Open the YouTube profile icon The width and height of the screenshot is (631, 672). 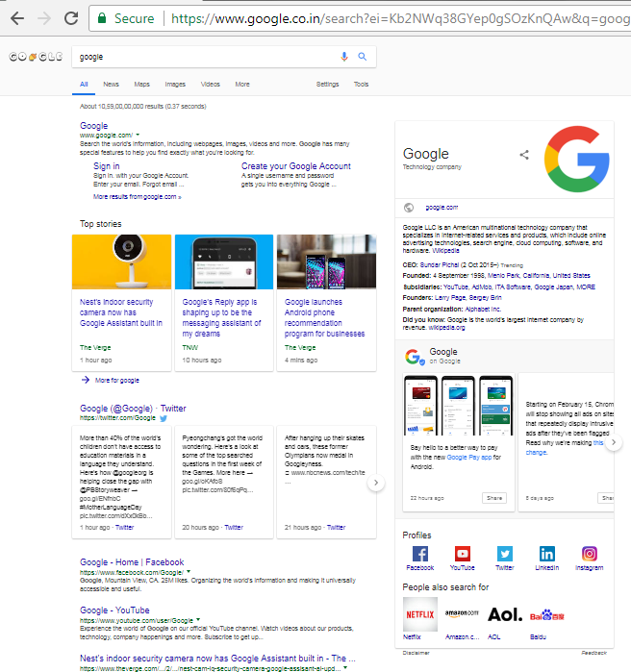click(462, 554)
